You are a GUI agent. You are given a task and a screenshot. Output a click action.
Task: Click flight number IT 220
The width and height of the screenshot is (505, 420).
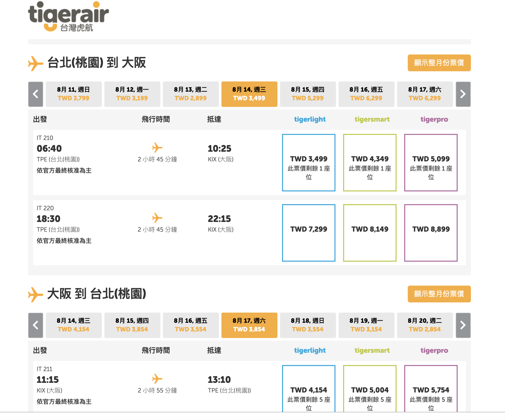click(45, 208)
